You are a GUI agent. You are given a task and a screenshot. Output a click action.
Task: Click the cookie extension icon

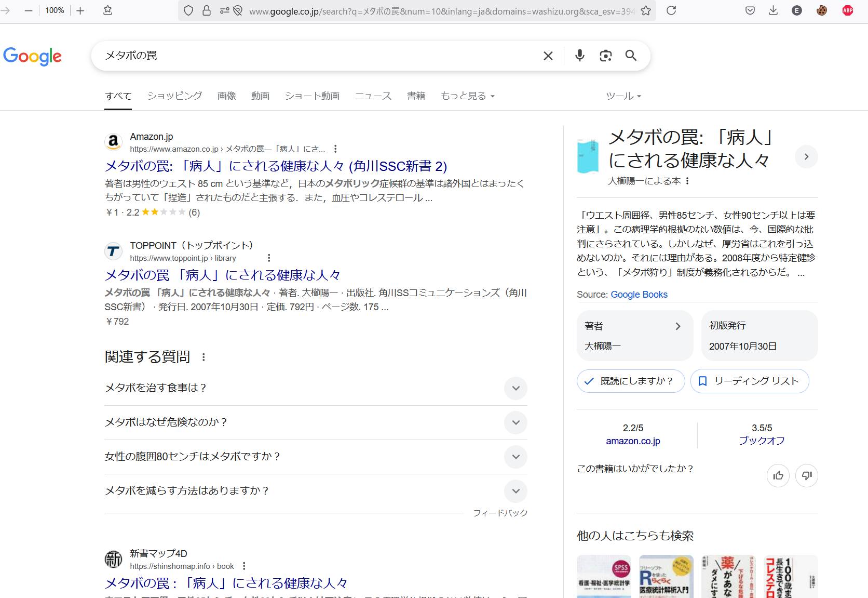(x=822, y=10)
